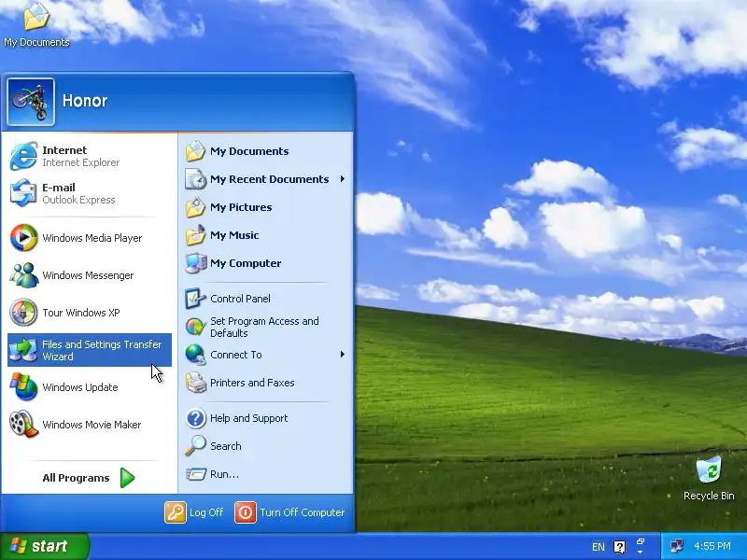This screenshot has width=747, height=560.
Task: Click the Search label
Action: (226, 446)
